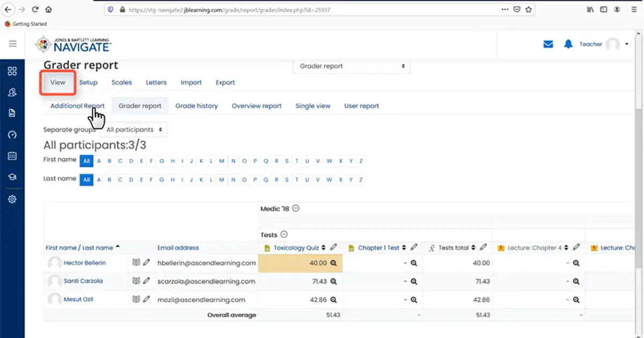
Task: Click the settings gear sidebar icon
Action: [12, 199]
